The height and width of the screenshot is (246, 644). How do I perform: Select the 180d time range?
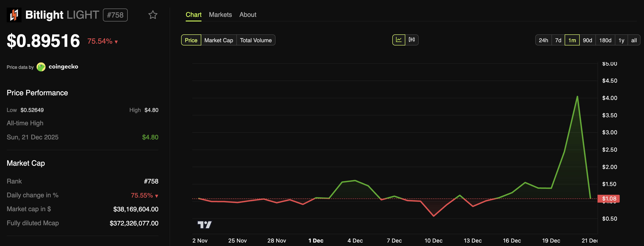(x=605, y=40)
